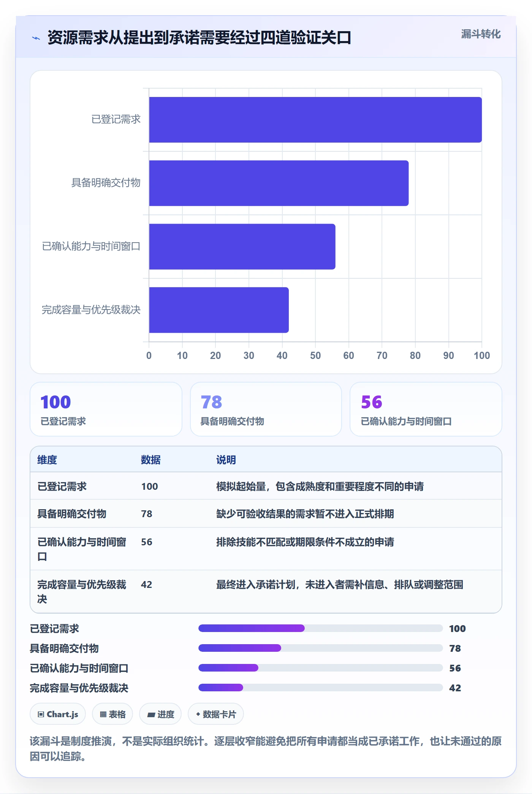The height and width of the screenshot is (794, 532).
Task: Select the 完成容量与优先级裁决 chart bar
Action: click(x=219, y=310)
